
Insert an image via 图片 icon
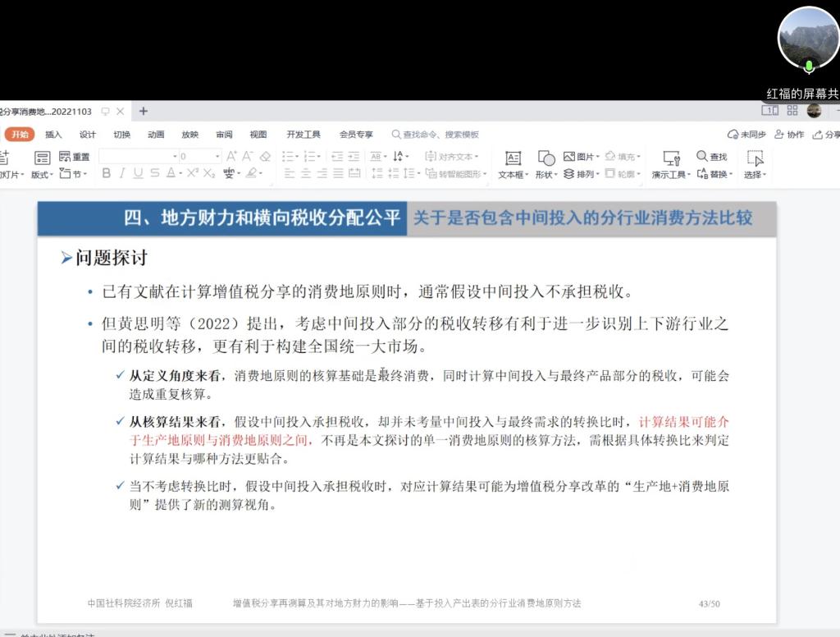point(568,156)
